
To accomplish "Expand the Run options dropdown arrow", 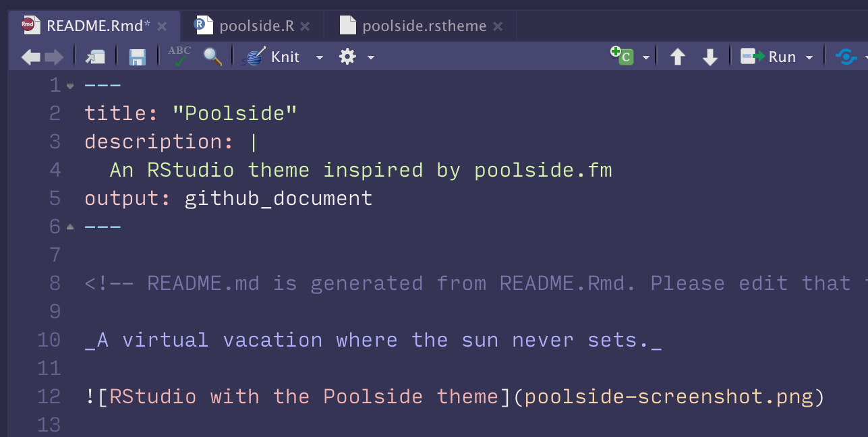I will click(x=809, y=57).
